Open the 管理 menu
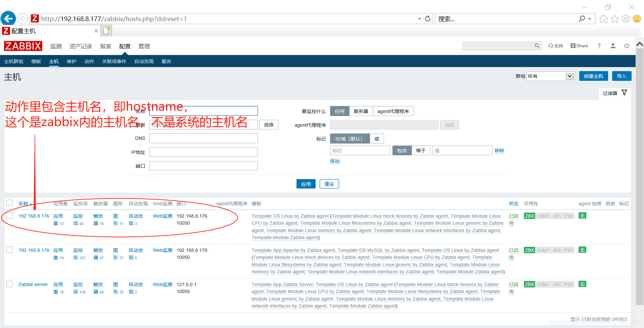644x328 pixels. 144,46
